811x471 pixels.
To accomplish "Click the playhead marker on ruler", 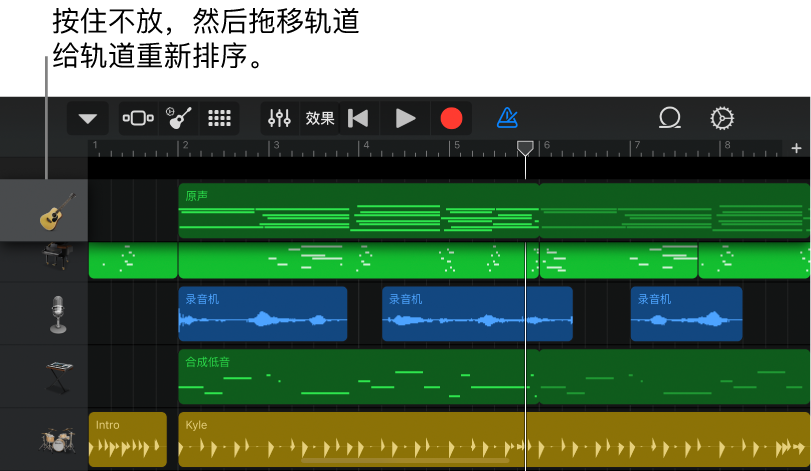I will point(525,148).
